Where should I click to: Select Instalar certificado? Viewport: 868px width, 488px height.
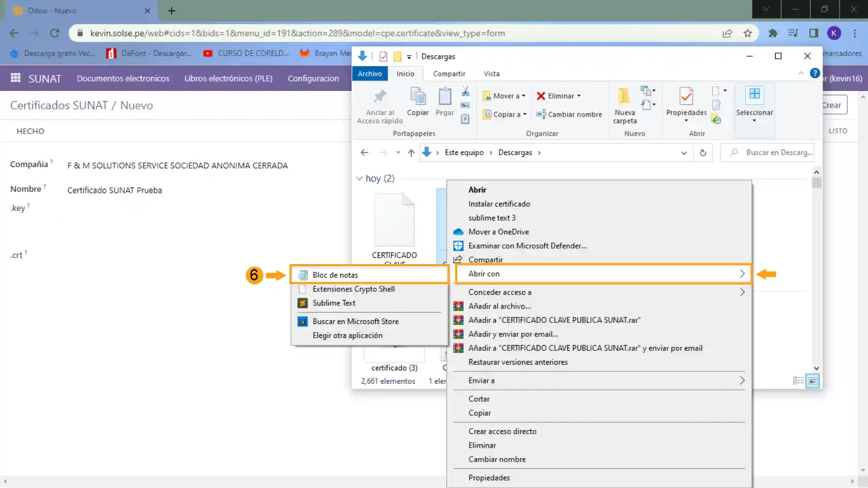(x=499, y=204)
